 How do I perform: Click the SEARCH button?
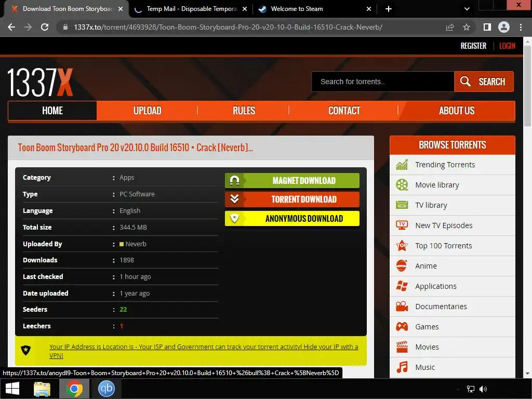pyautogui.click(x=484, y=82)
